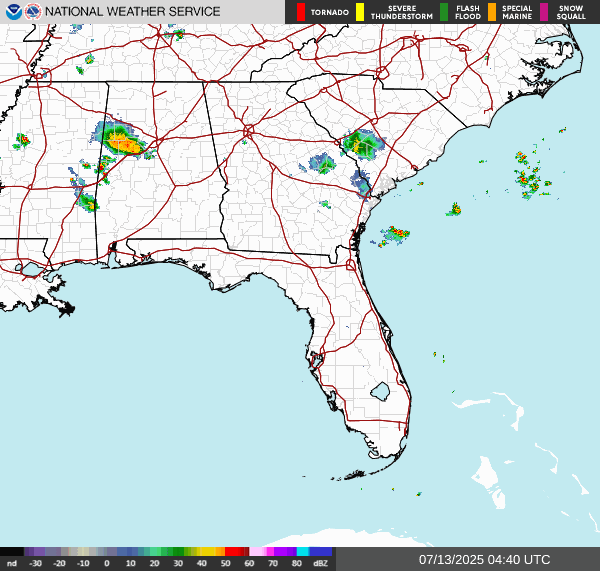Click Lake Okeechobee on the Florida map
The width and height of the screenshot is (600, 571).
coord(380,392)
